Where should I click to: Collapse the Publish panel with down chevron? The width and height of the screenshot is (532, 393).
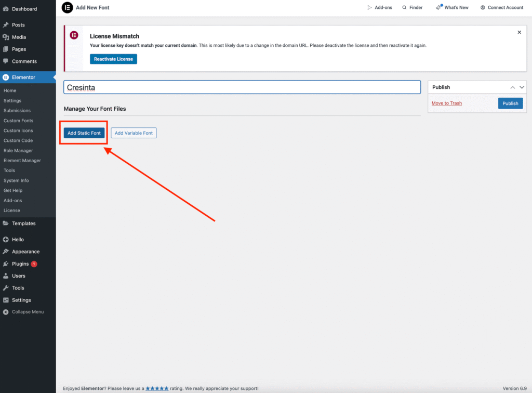(522, 87)
